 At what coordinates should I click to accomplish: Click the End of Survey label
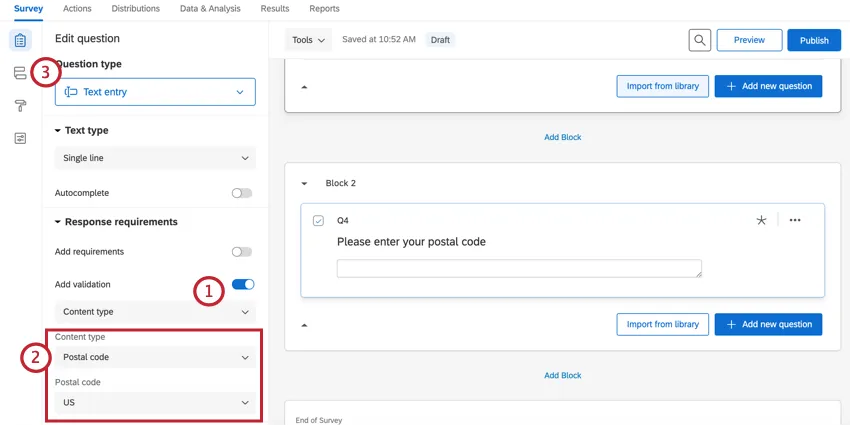319,420
